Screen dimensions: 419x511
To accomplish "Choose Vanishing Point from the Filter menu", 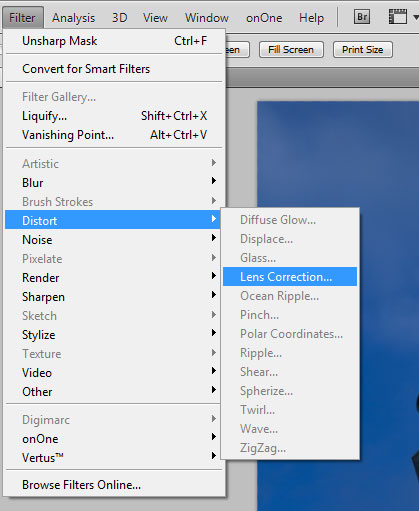I will (114, 135).
